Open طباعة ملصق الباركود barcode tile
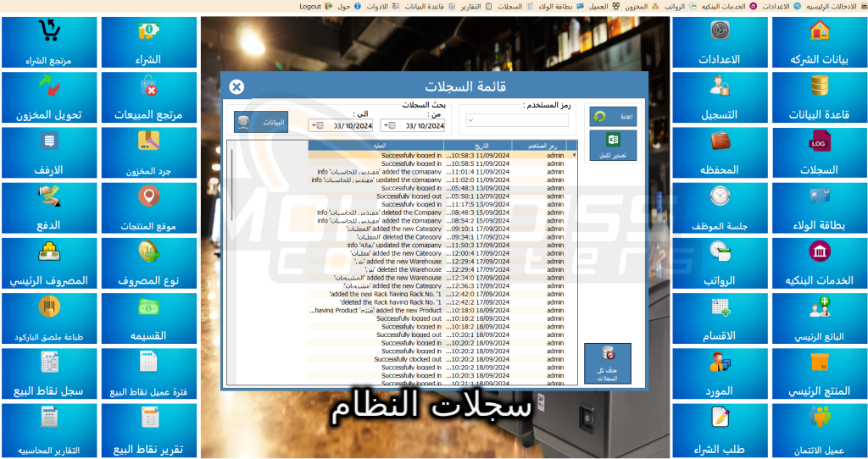Image resolution: width=868 pixels, height=459 pixels. tap(49, 318)
